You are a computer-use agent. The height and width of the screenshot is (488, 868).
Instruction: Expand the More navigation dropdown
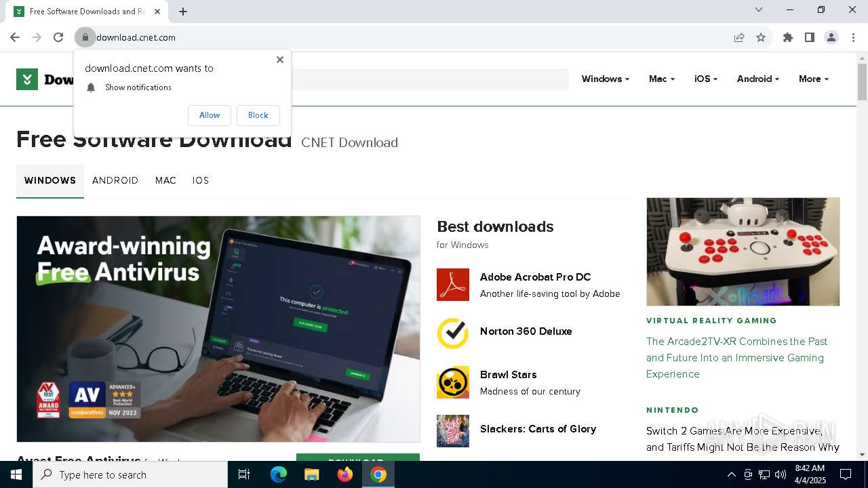[814, 79]
